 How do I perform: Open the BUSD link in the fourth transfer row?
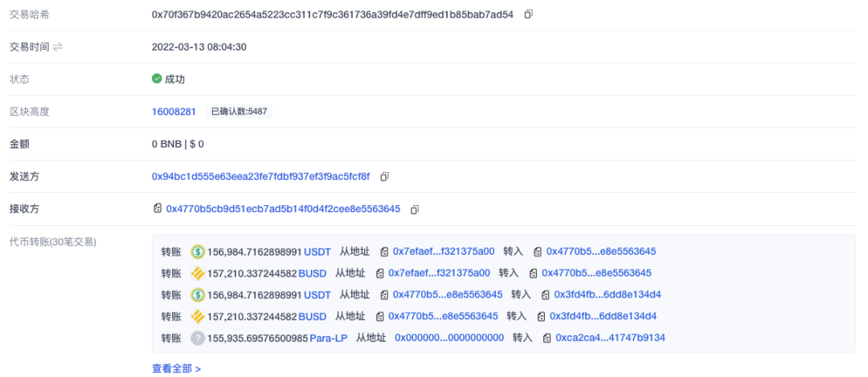click(312, 316)
